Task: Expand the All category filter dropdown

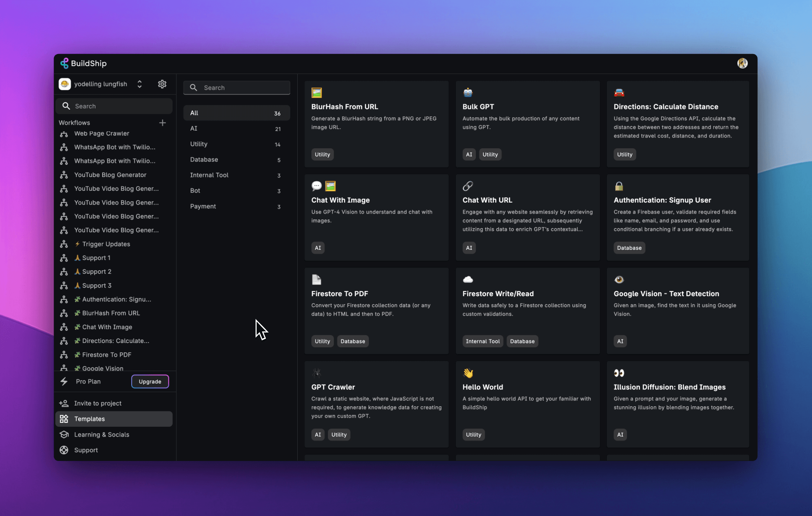Action: pyautogui.click(x=235, y=112)
